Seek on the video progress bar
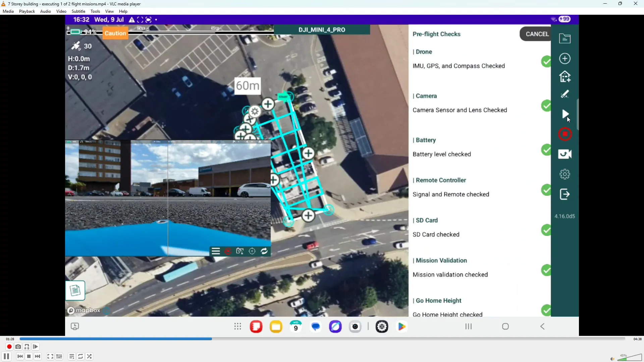Screen dimensions: 644x362 pyautogui.click(x=322, y=339)
